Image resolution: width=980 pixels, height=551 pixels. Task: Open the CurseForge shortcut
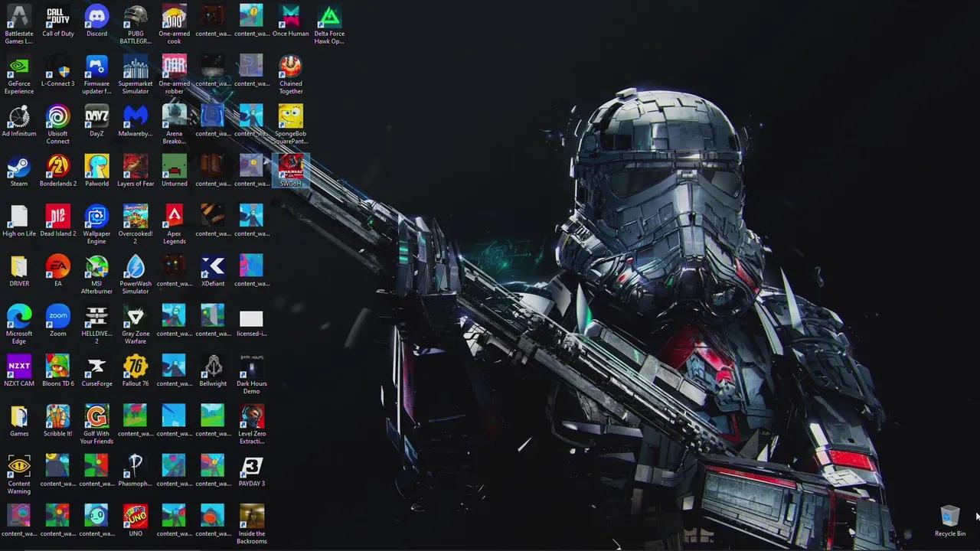pyautogui.click(x=96, y=370)
